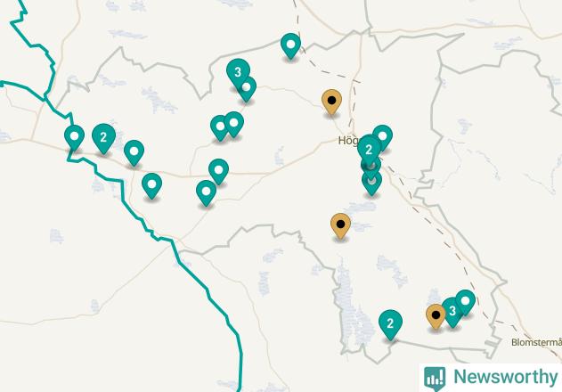Screen dimensions: 562x392
Task: Select the rightmost teal pin in the bottom-right group
Action: point(465,302)
